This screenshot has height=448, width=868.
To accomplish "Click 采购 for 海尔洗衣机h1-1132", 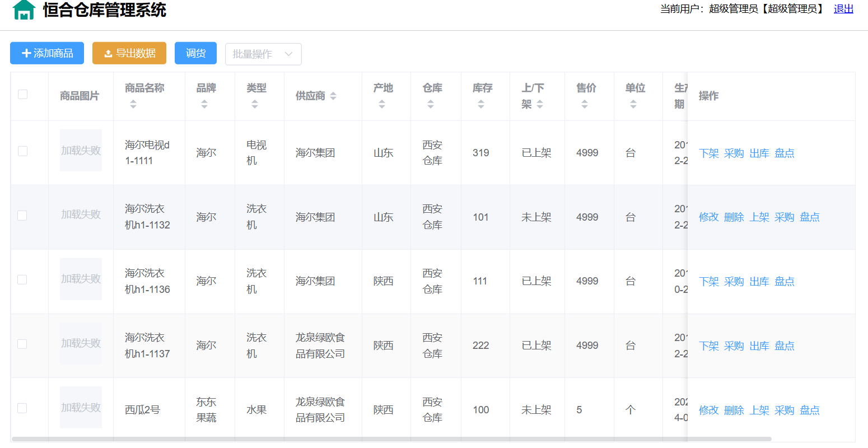I will pos(785,217).
